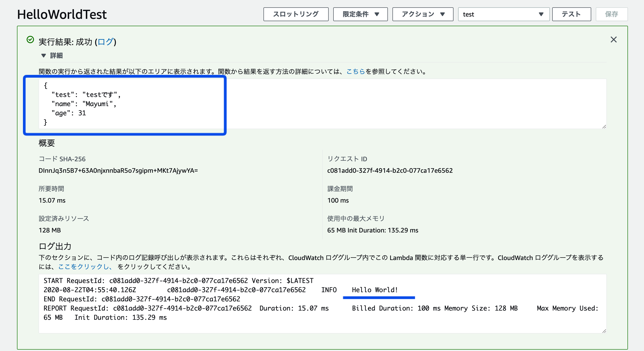Select a test event from the test dropdown
The height and width of the screenshot is (351, 644).
click(504, 14)
